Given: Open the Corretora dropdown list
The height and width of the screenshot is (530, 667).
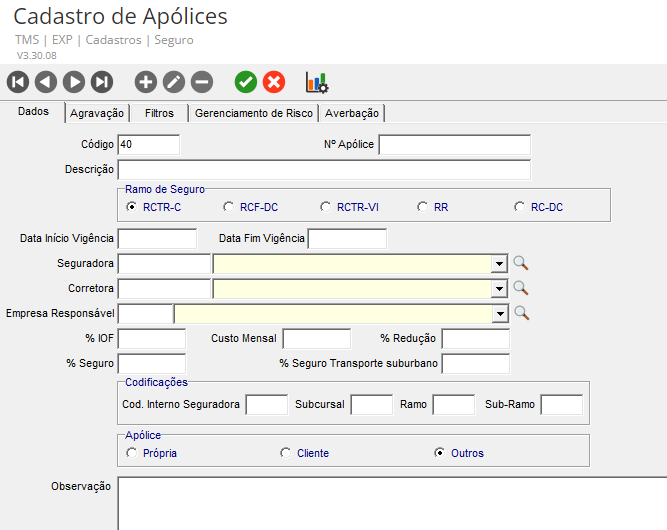Looking at the screenshot, I should [x=498, y=289].
